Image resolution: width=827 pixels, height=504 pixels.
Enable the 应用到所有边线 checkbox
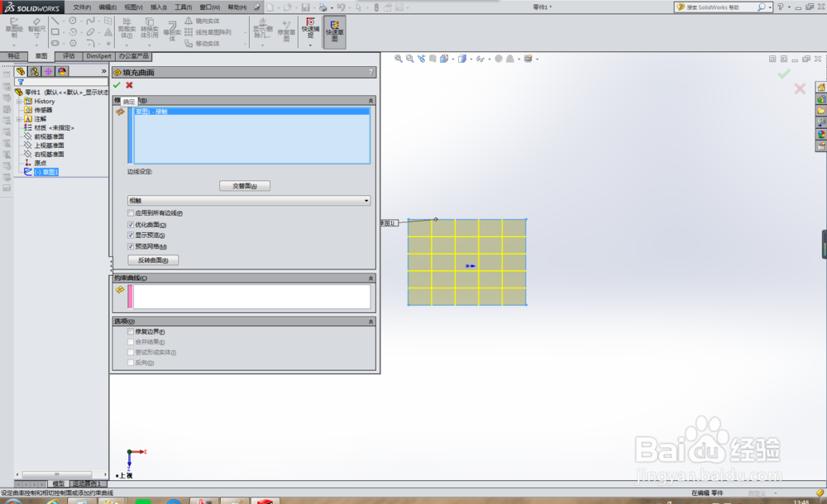click(131, 213)
